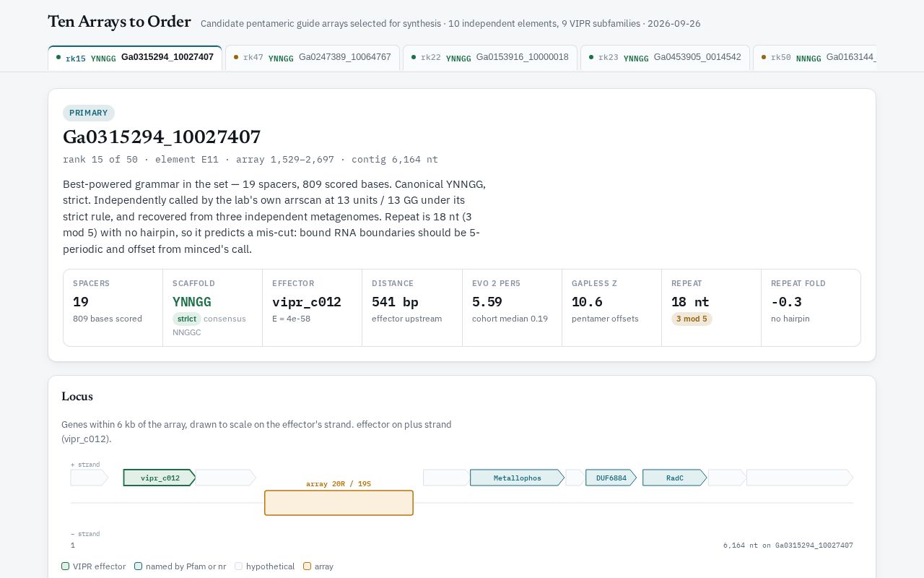Click the array 20R / 19S box
This screenshot has height=578, width=924.
click(x=339, y=503)
